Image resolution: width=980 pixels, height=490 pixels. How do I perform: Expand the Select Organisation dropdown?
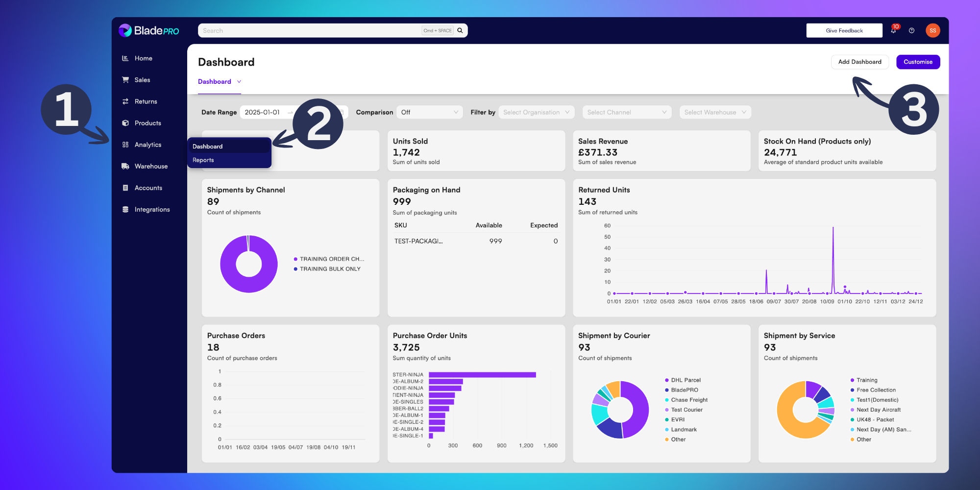coord(537,112)
